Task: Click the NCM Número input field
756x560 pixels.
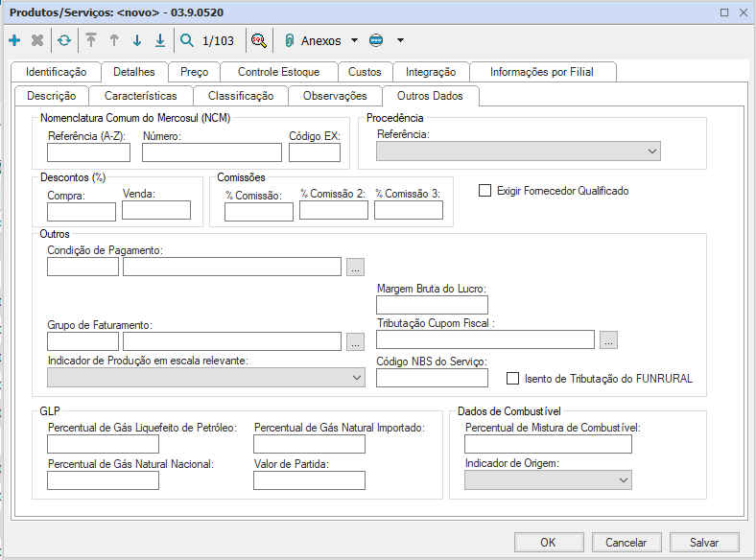Action: 212,152
